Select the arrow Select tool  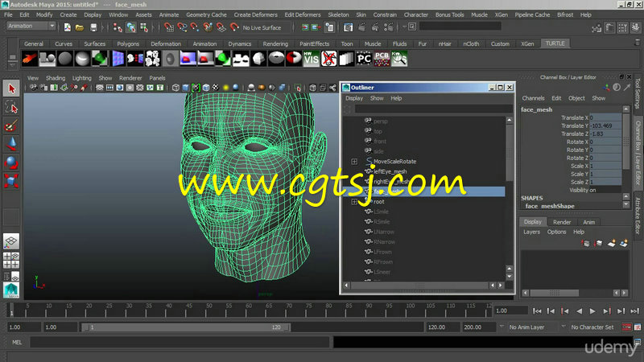click(x=11, y=88)
